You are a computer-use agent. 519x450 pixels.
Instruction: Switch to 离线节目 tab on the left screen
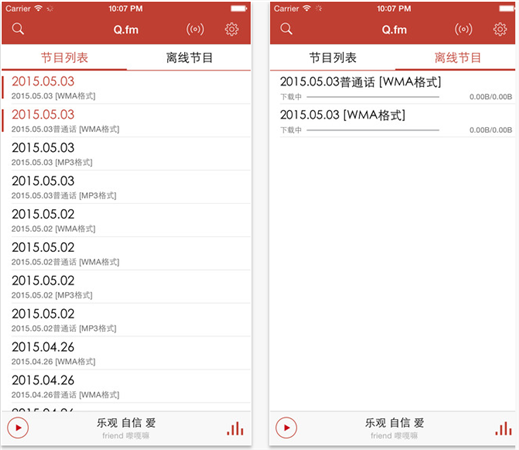(x=189, y=58)
